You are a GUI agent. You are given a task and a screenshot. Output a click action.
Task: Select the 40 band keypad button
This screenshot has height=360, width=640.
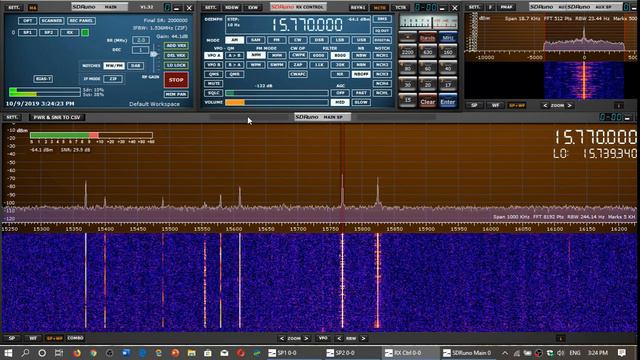pos(448,69)
